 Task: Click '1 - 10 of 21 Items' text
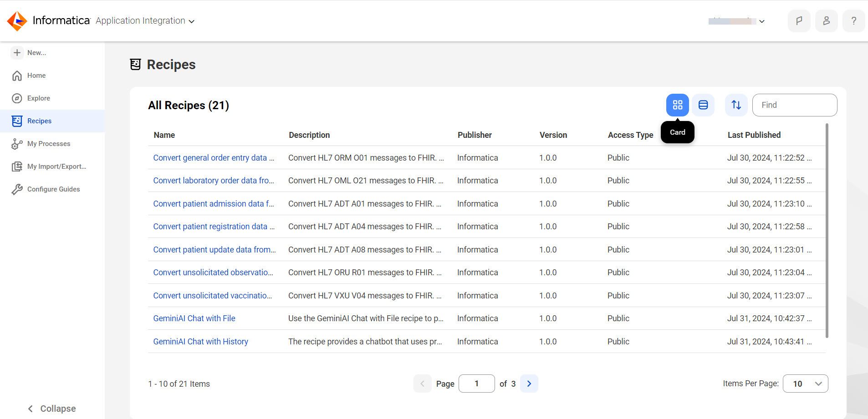pos(179,384)
